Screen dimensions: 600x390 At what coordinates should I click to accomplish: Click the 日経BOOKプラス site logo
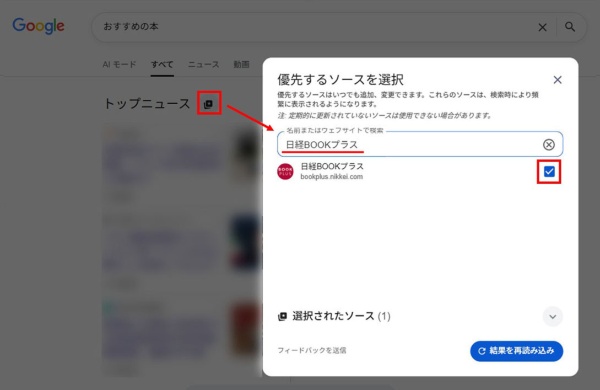[285, 171]
